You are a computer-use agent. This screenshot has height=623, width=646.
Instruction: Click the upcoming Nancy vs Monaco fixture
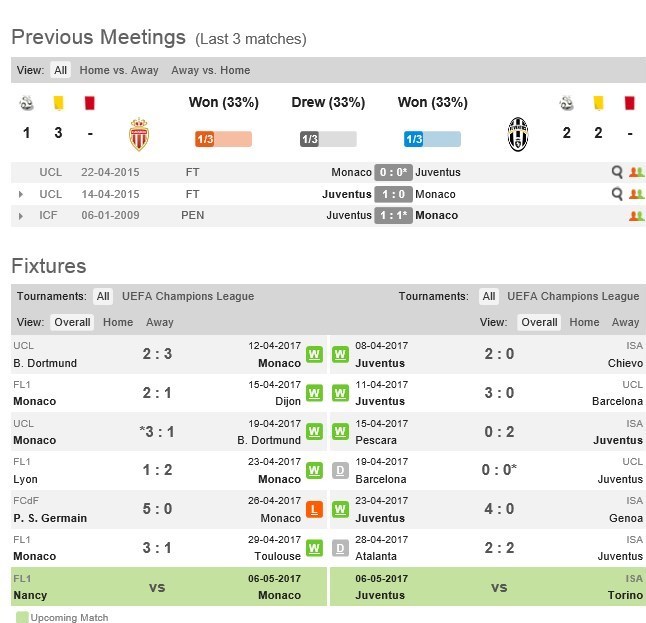point(157,587)
